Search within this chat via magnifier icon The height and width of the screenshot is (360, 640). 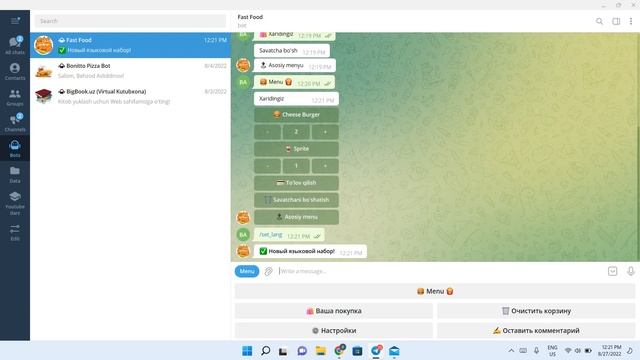(x=599, y=21)
